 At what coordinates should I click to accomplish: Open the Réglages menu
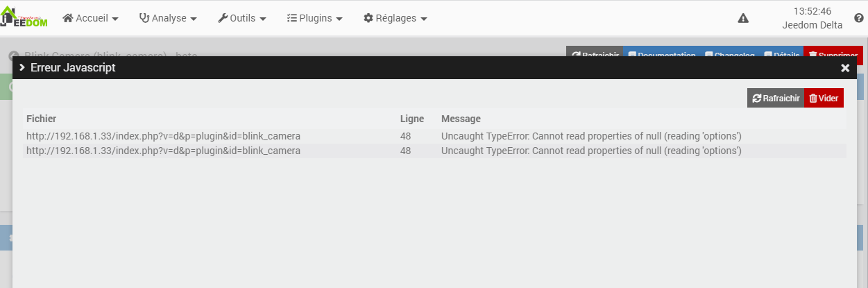[x=395, y=19]
